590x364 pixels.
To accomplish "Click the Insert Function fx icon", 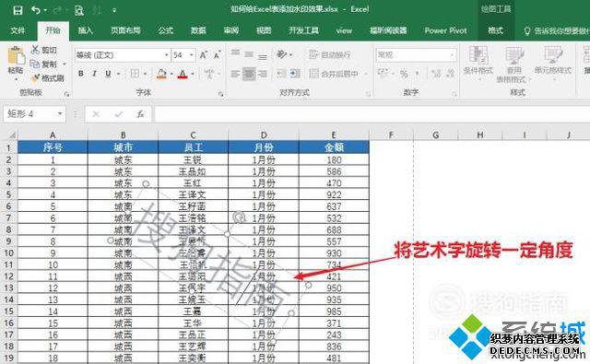I will [x=140, y=114].
